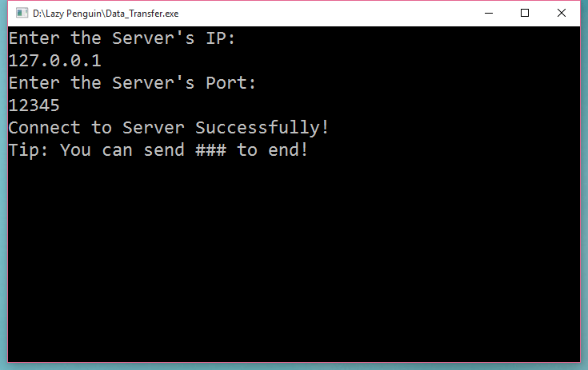The width and height of the screenshot is (588, 370).
Task: Click the 'Enter the Server's IP:' line
Action: (122, 38)
